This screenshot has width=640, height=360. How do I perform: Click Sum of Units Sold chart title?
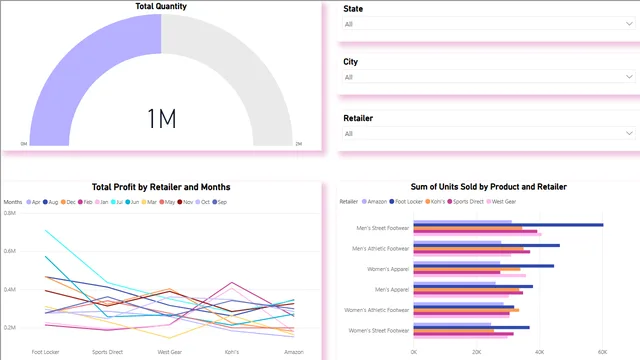tap(489, 187)
